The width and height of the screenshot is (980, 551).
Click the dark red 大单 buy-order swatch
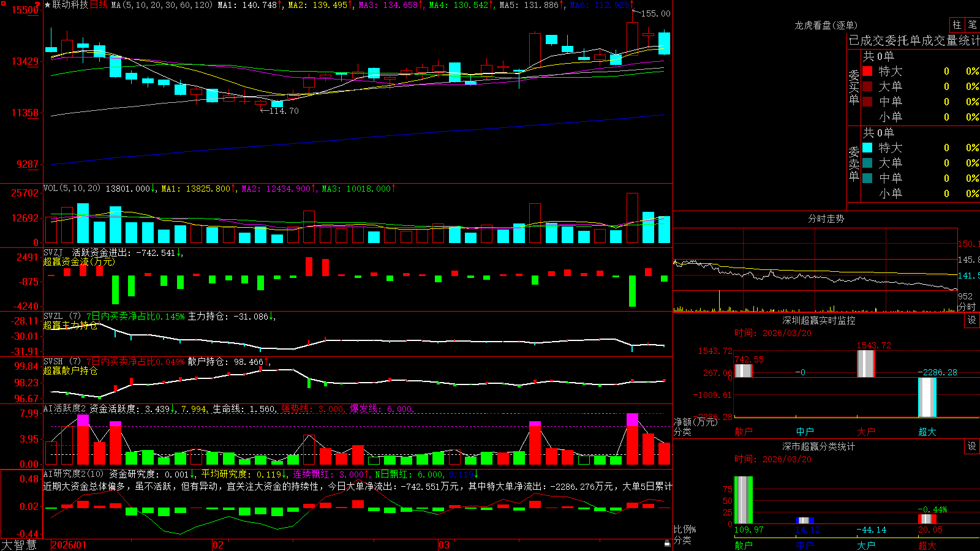point(867,86)
